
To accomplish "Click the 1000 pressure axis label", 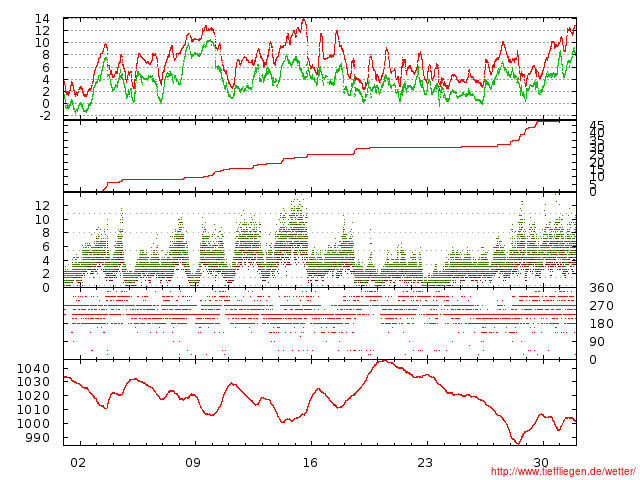I will 33,424.
